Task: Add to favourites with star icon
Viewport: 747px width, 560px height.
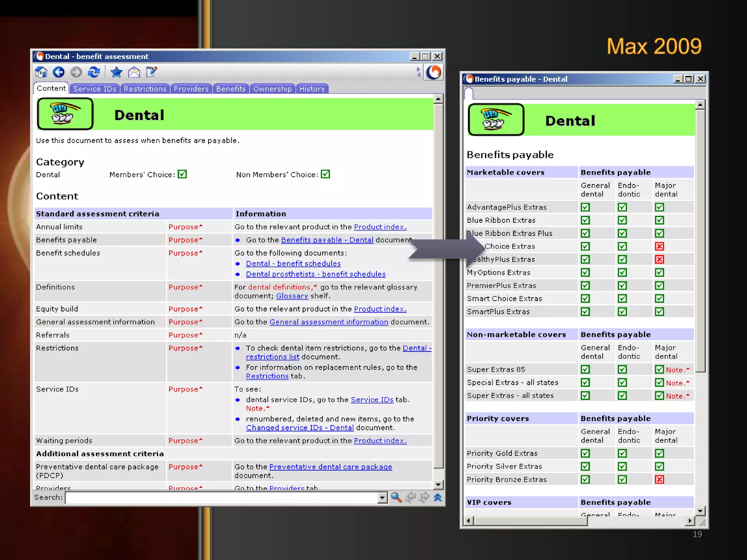Action: pyautogui.click(x=116, y=72)
